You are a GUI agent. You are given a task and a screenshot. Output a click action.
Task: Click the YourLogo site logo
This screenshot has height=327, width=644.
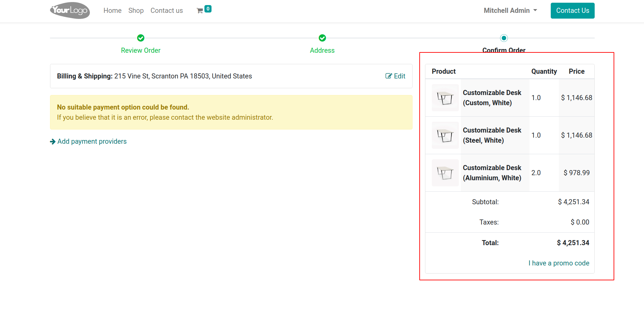click(70, 10)
